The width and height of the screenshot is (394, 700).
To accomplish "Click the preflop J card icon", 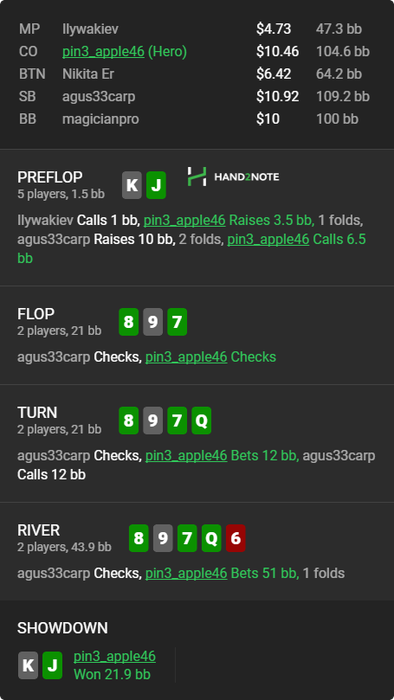I will pos(156,185).
